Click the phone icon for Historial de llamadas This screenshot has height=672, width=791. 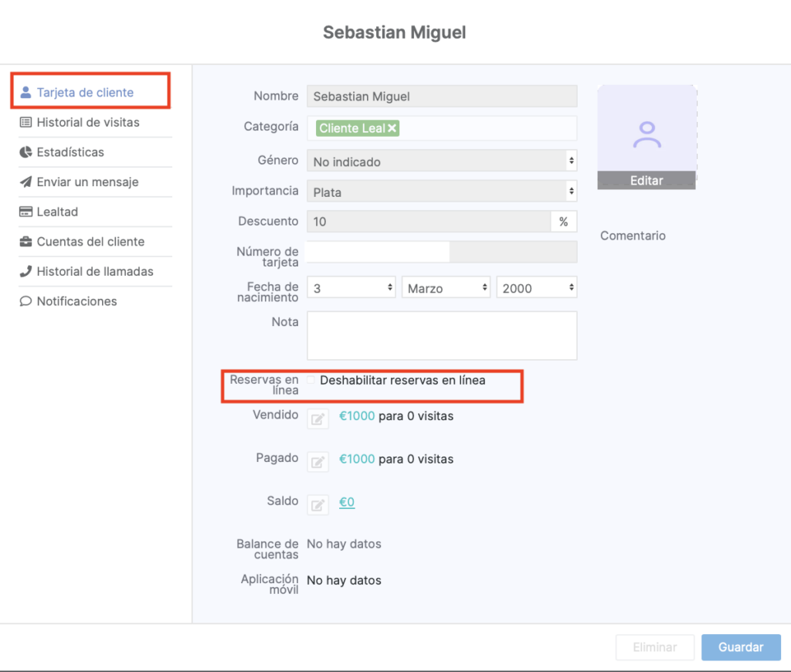[x=25, y=272]
